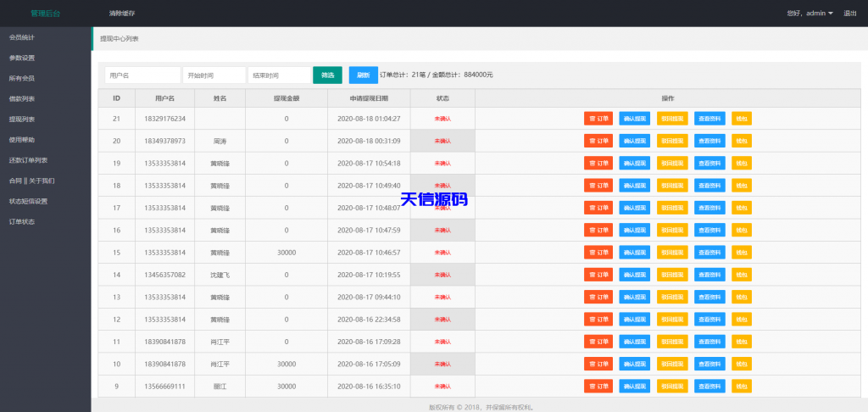Click 钱包 for row ID 14
Screen dimensions: 868x412
(742, 275)
